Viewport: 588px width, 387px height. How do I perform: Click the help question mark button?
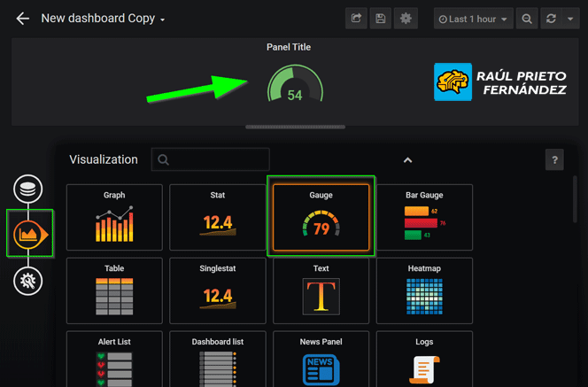(x=554, y=160)
